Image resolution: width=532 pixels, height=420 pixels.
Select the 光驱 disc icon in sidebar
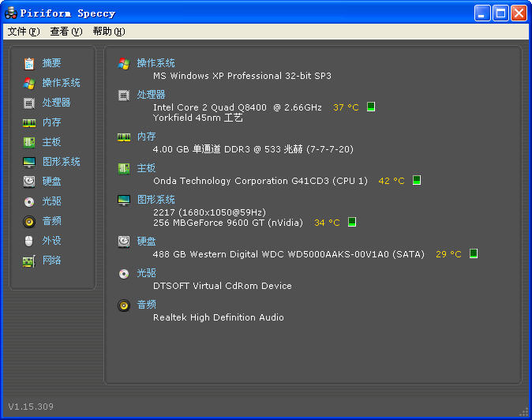[29, 201]
